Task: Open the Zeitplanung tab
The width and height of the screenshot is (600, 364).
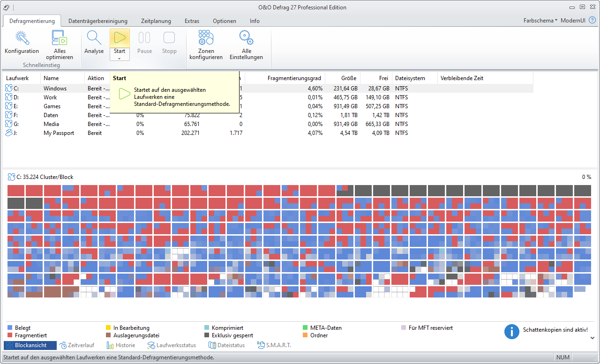Action: click(x=156, y=21)
